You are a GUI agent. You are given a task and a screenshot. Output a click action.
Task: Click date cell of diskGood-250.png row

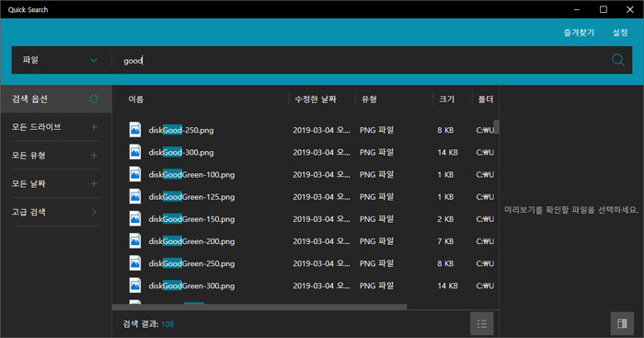point(321,130)
